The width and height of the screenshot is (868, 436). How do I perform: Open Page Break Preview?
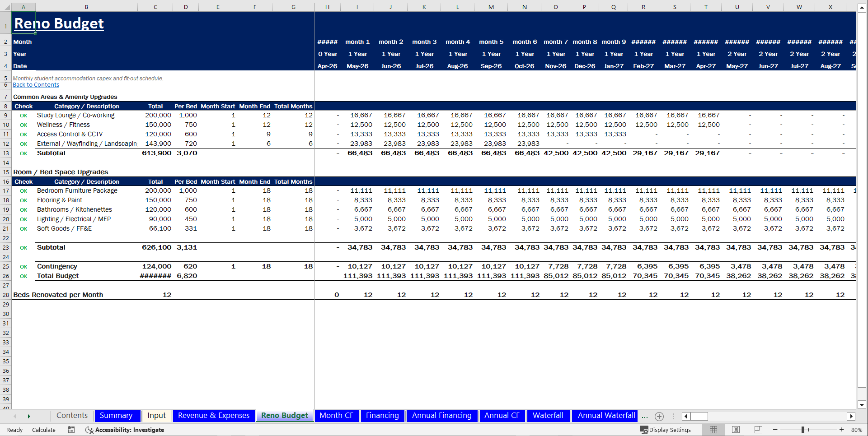[x=758, y=429]
